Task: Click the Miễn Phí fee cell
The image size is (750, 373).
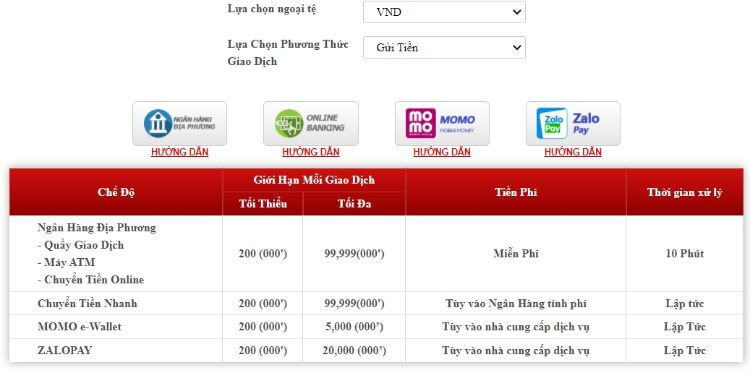Action: 516,253
